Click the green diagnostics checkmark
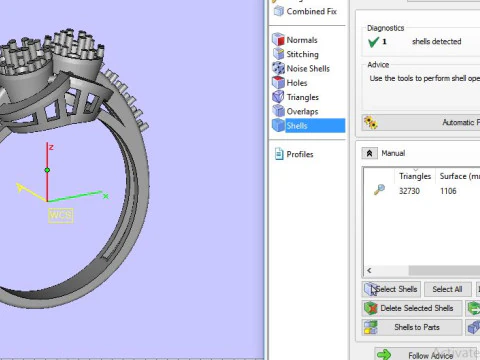The height and width of the screenshot is (360, 480). 373,42
